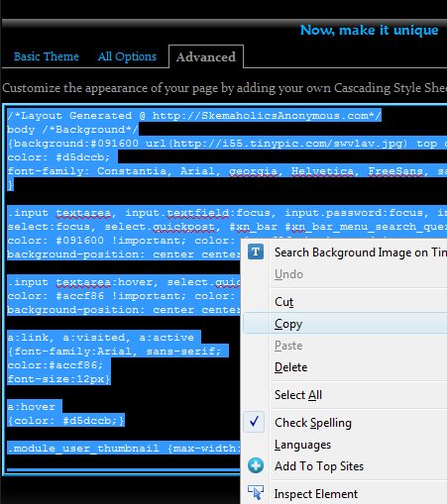Switch to the All Options tab
This screenshot has height=504, width=447.
tap(127, 56)
